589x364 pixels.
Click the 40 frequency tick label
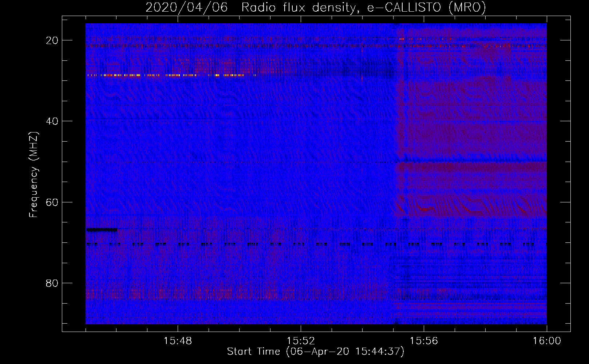point(52,121)
